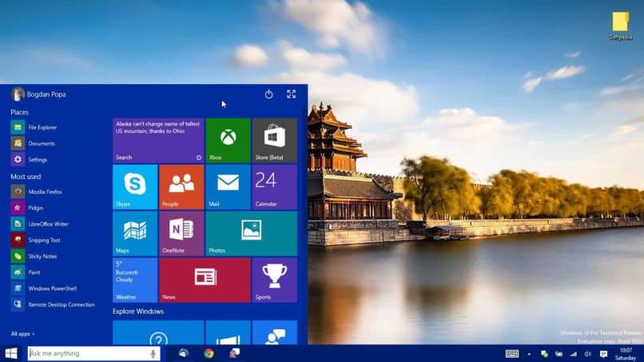Open the People tile
Image resolution: width=644 pixels, height=362 pixels.
[x=181, y=187]
